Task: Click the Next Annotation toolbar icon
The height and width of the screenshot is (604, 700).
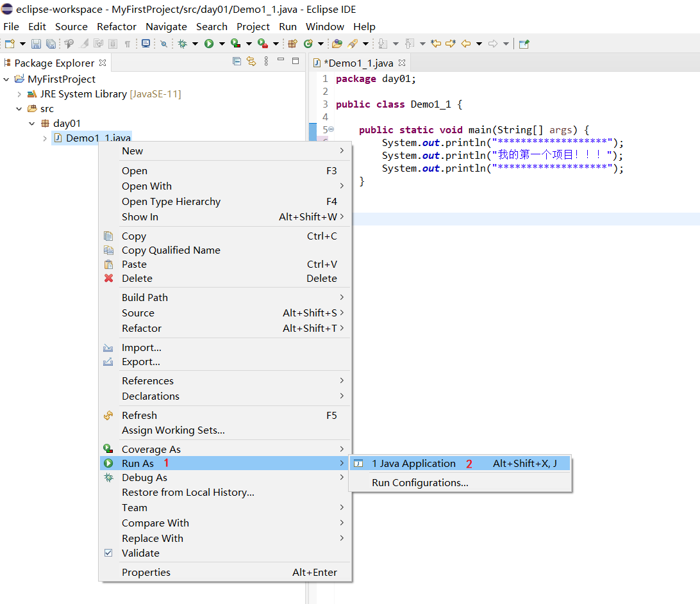Action: coord(383,44)
